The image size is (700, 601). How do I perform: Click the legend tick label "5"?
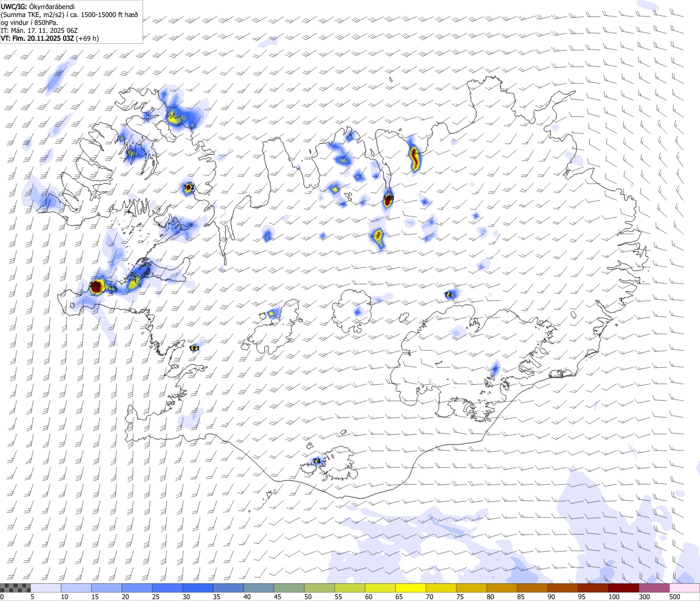pyautogui.click(x=33, y=597)
